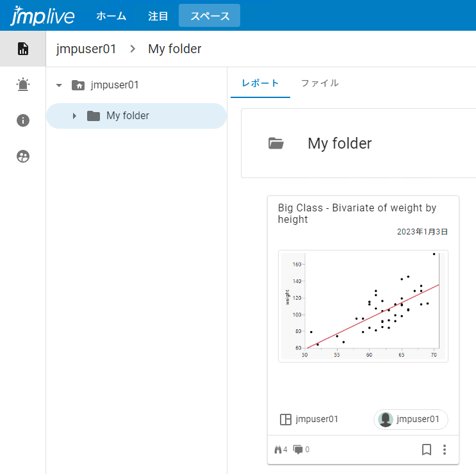This screenshot has height=474, width=476.
Task: Go to the ホーム menu
Action: click(x=111, y=16)
